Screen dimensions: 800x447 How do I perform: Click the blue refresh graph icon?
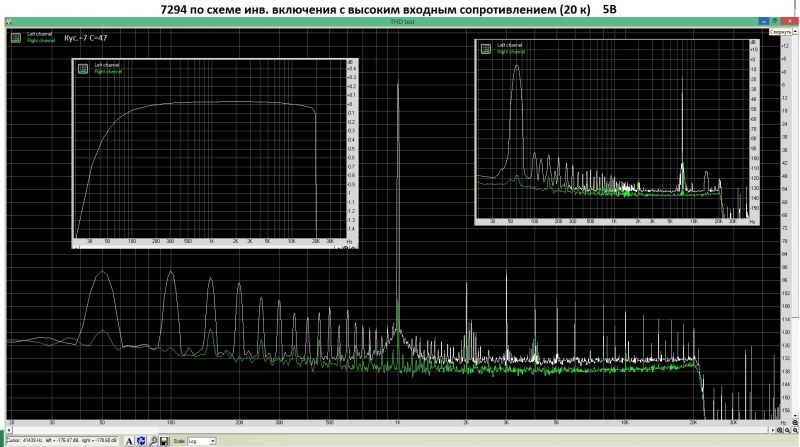click(143, 440)
